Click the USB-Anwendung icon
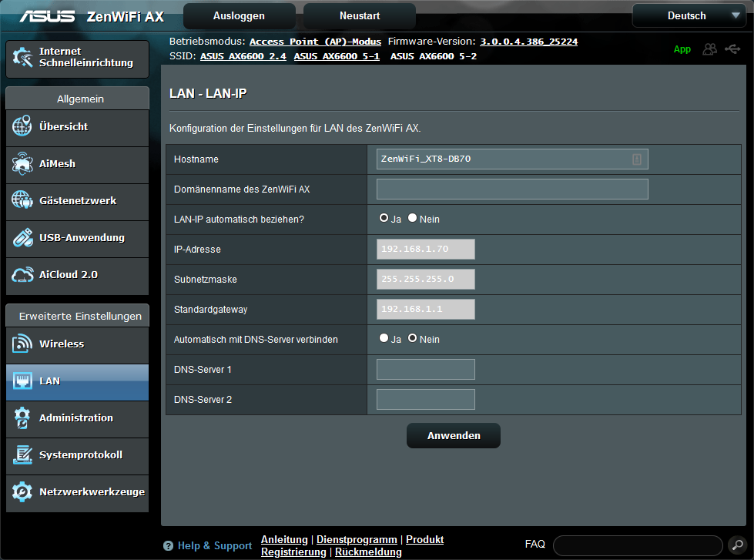 click(x=22, y=237)
